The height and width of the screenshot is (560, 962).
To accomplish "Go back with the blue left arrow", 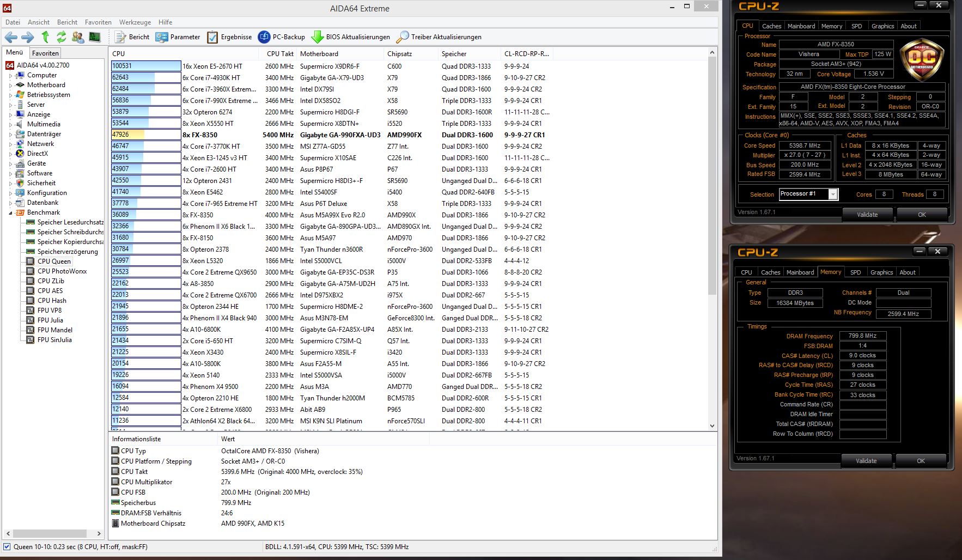I will click(11, 37).
